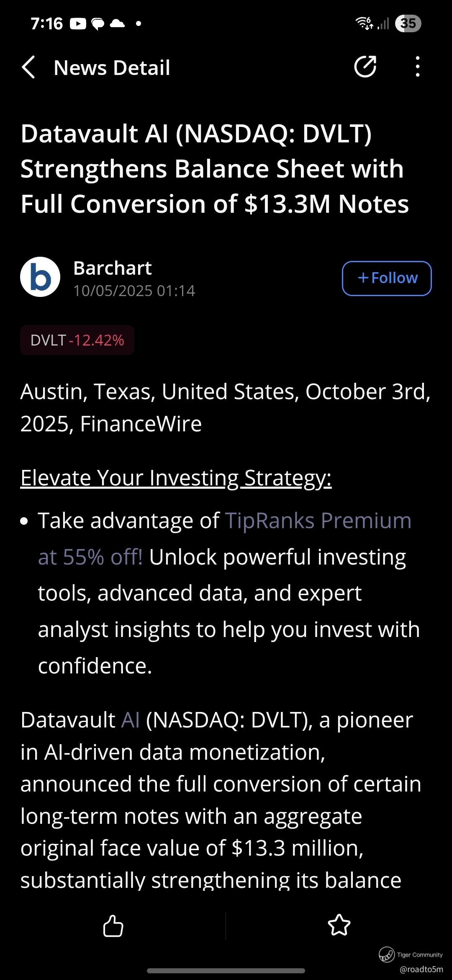Tap the Wi-Fi status icon

[x=364, y=23]
